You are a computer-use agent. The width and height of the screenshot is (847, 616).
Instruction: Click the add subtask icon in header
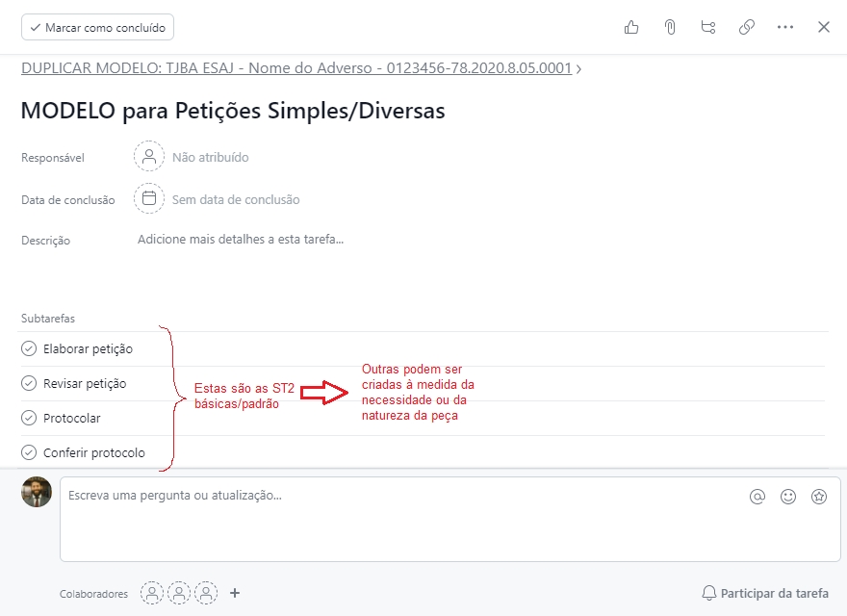[x=708, y=27]
